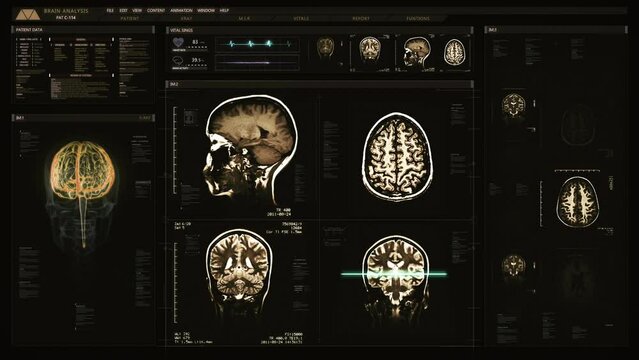Open the ANIMATION menu

click(181, 11)
